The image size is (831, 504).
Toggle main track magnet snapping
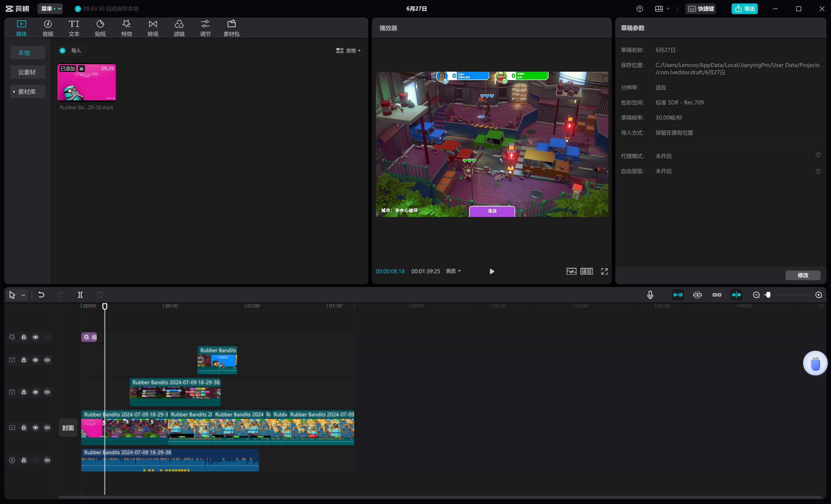pyautogui.click(x=678, y=295)
